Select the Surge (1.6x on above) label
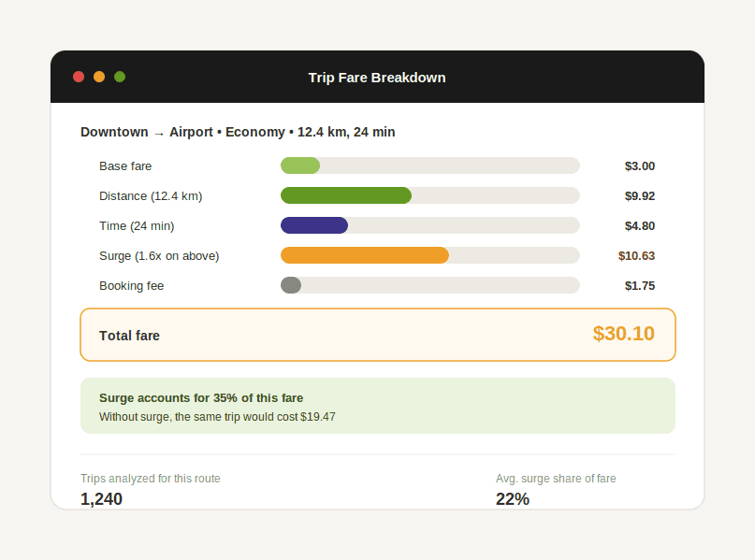755x560 pixels. (x=159, y=255)
